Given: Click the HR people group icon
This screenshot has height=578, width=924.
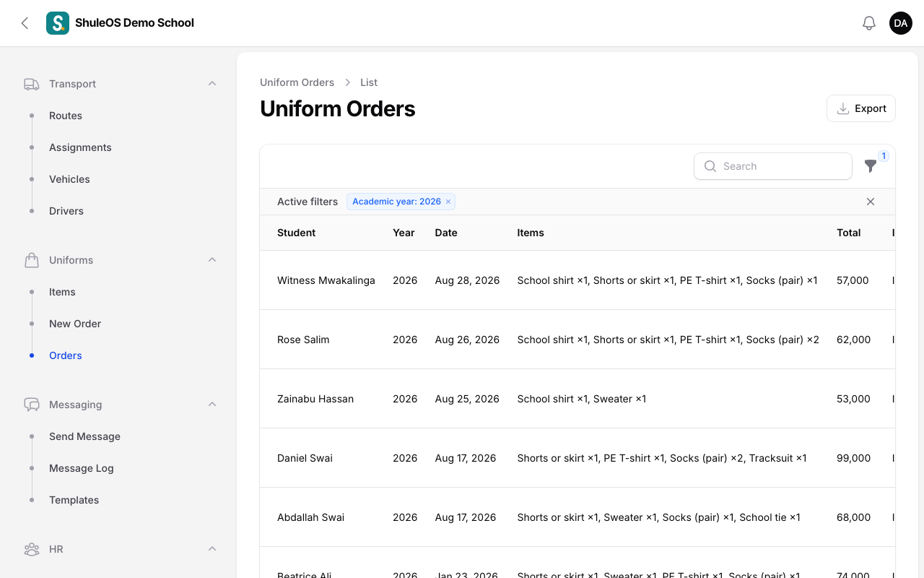Looking at the screenshot, I should pyautogui.click(x=32, y=549).
